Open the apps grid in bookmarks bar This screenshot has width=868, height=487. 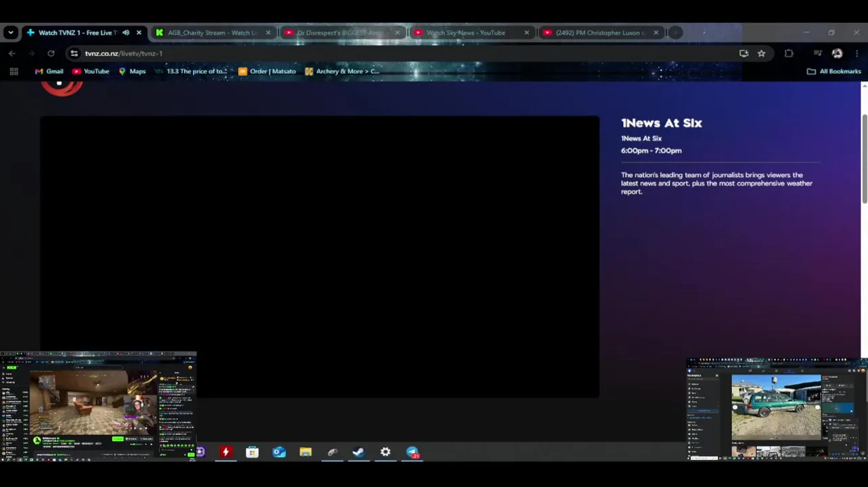14,71
